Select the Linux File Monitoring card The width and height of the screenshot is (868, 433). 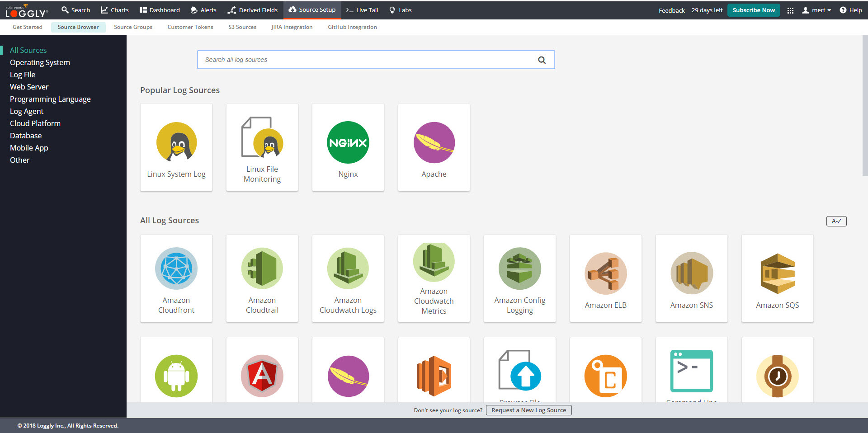click(x=262, y=147)
